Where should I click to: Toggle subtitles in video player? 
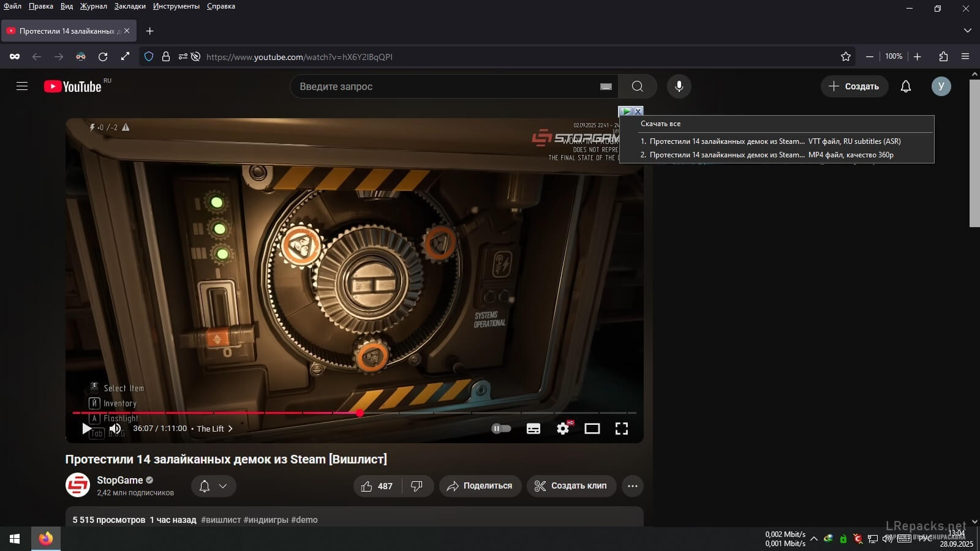coord(533,429)
